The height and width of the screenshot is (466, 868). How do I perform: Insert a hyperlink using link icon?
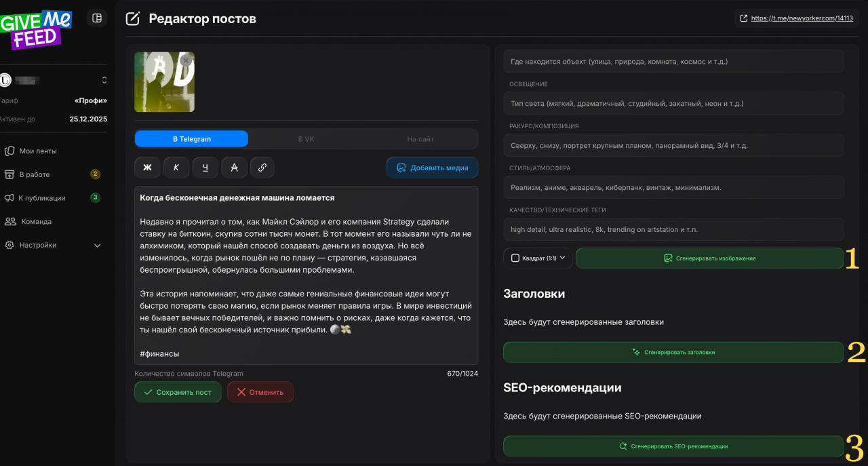coord(262,168)
